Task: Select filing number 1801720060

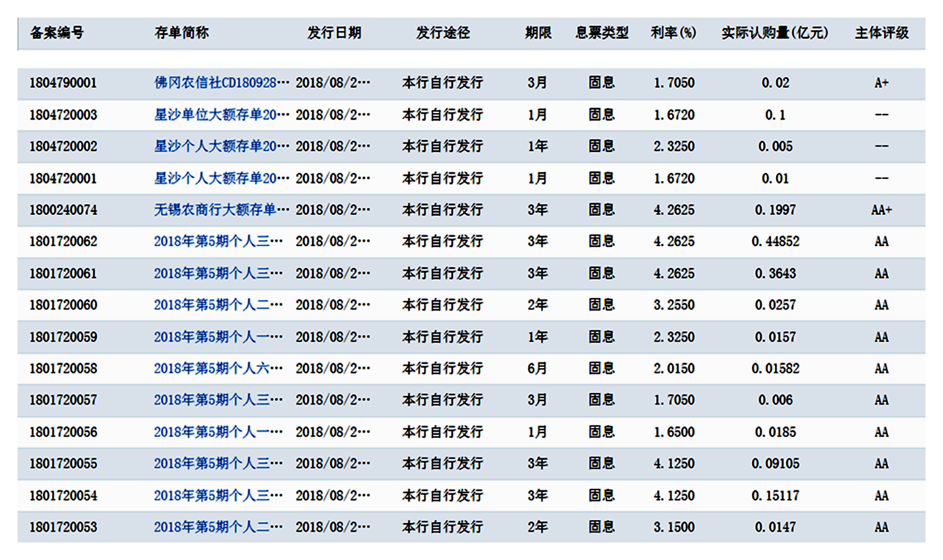Action: pyautogui.click(x=63, y=305)
